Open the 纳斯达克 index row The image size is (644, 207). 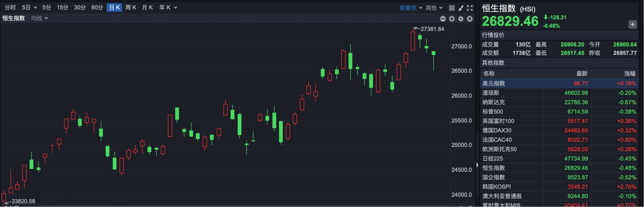coord(559,102)
